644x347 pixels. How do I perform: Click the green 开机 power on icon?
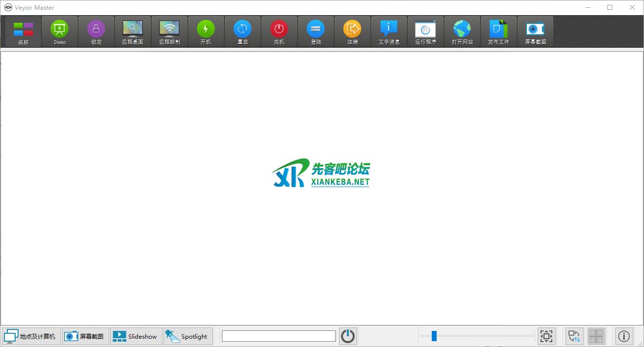coord(206,32)
